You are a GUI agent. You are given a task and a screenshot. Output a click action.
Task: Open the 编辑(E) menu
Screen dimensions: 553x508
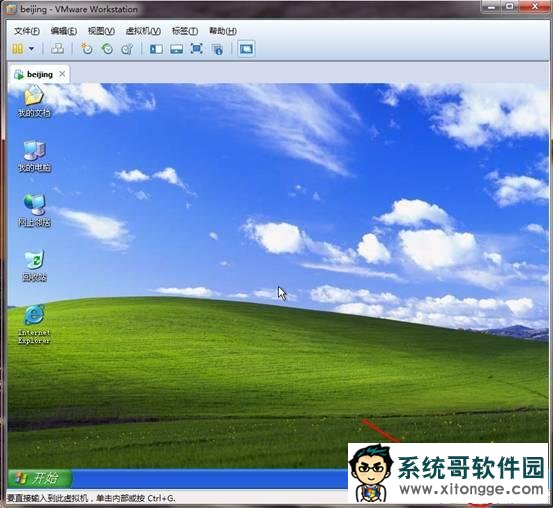(63, 31)
